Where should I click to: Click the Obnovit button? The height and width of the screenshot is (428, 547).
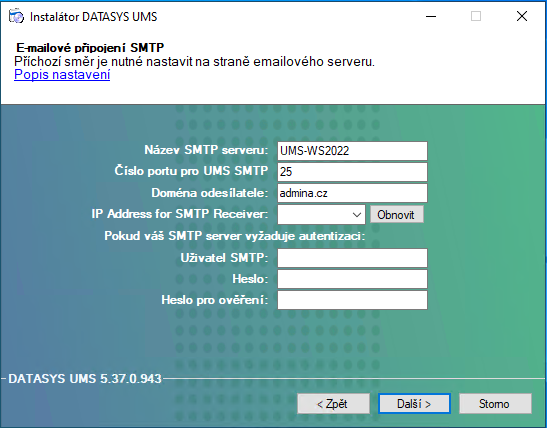pos(396,215)
